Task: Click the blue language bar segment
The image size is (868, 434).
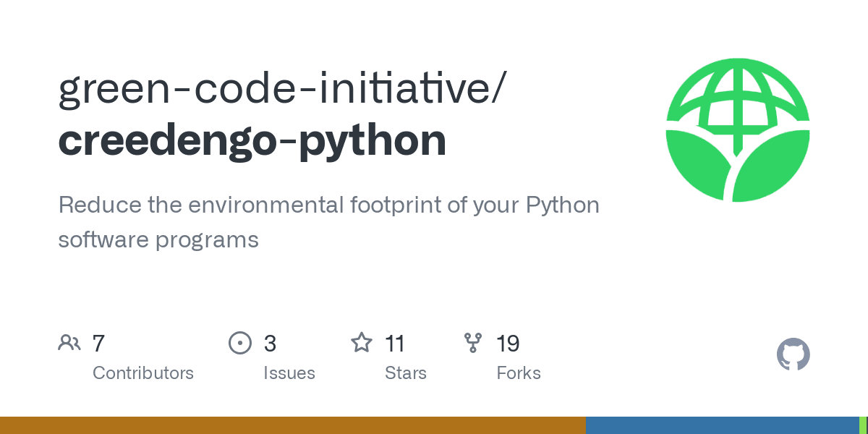Action: pos(722,425)
